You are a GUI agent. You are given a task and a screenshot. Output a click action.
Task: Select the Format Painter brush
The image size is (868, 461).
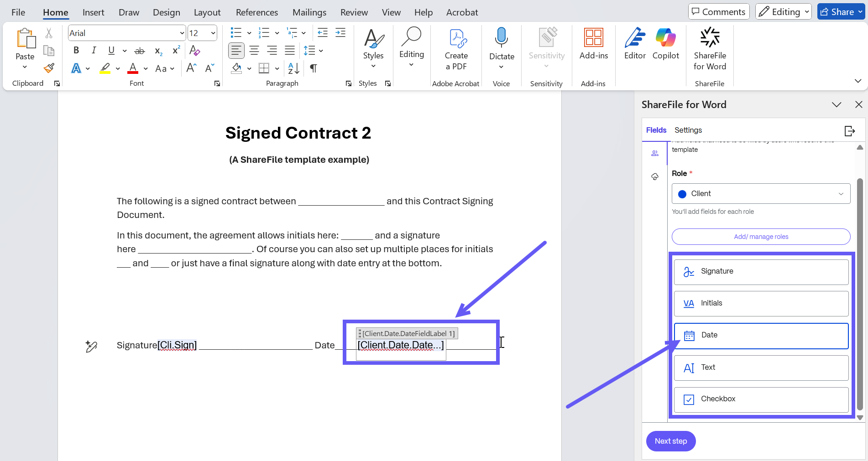click(49, 68)
